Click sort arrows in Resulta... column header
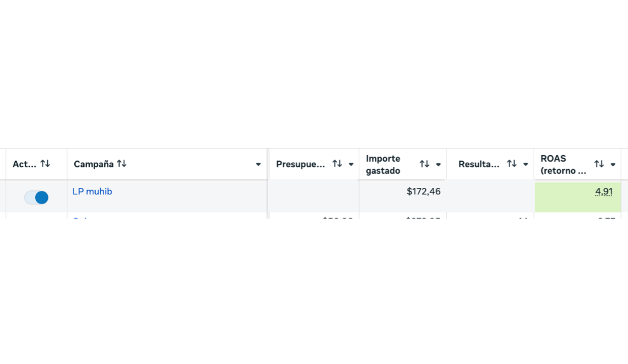The height and width of the screenshot is (364, 628). 511,164
